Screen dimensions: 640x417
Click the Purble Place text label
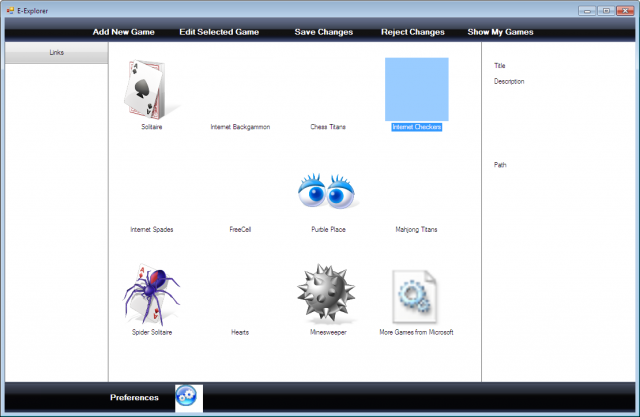click(328, 230)
